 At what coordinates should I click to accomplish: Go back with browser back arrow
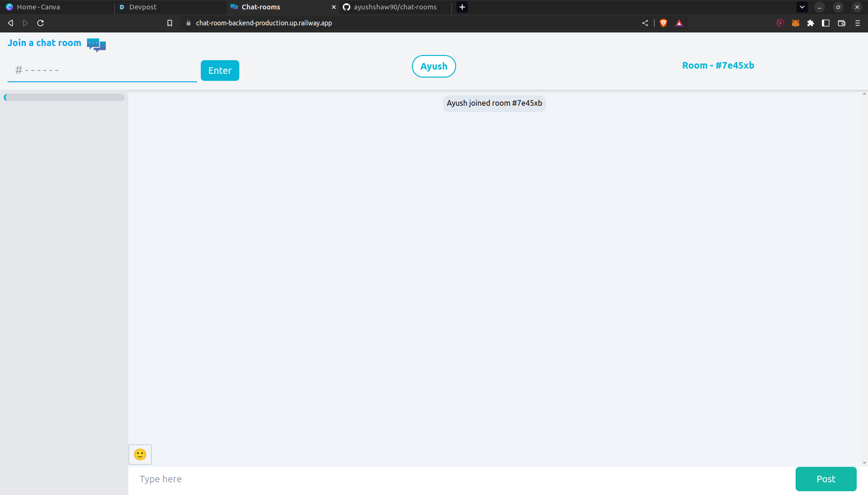coord(10,23)
